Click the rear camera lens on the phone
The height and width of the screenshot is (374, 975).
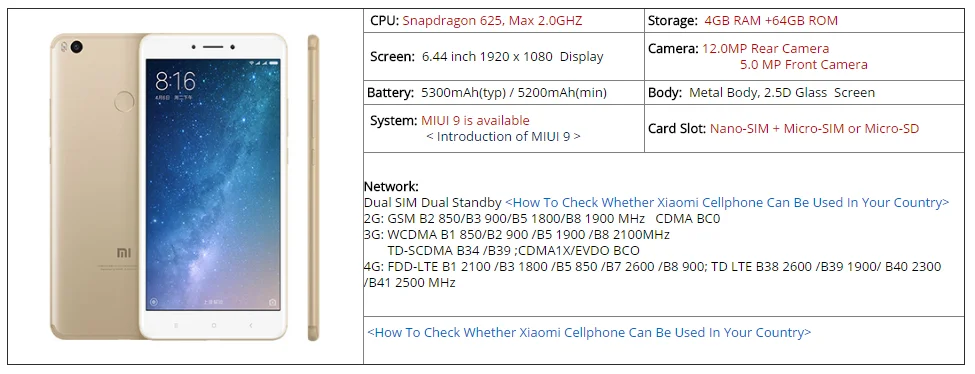(76, 47)
